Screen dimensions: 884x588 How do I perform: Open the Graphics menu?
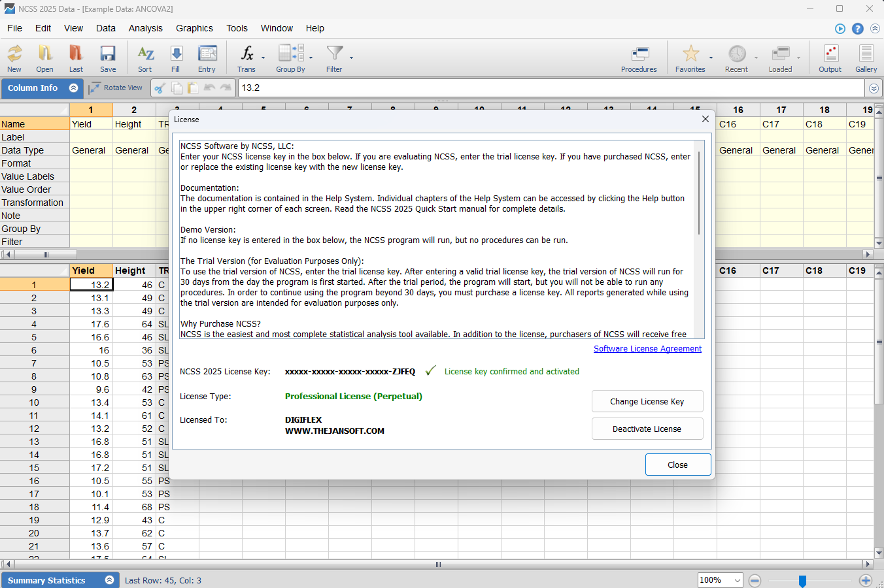[194, 28]
